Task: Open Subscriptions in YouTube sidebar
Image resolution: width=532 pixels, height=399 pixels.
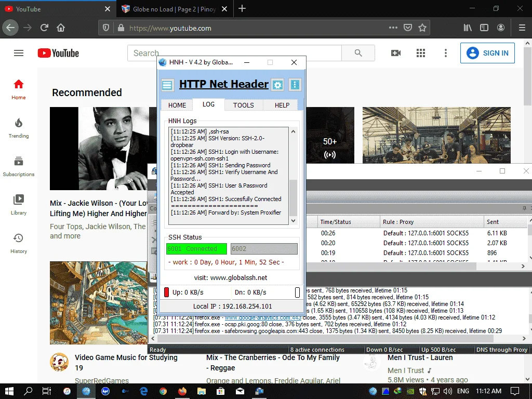Action: click(x=19, y=167)
